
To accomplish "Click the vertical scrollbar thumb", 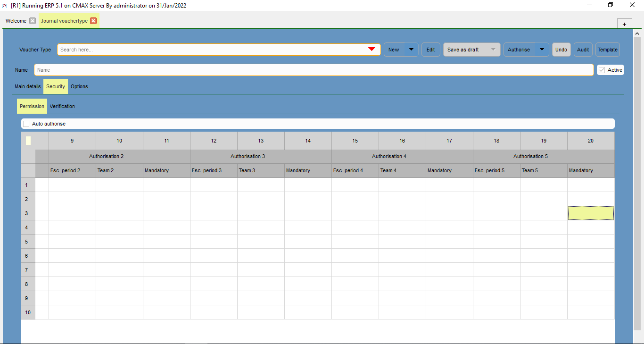I will pyautogui.click(x=637, y=184).
